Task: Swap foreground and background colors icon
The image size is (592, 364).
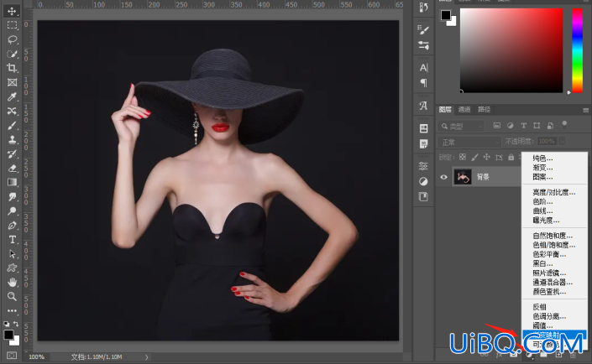Action: (16, 324)
